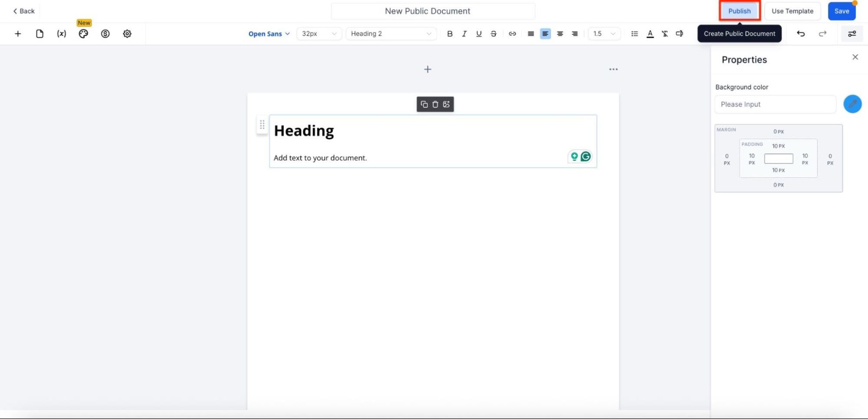Delete the selected block with trash icon
This screenshot has height=419, width=868.
[x=435, y=104]
